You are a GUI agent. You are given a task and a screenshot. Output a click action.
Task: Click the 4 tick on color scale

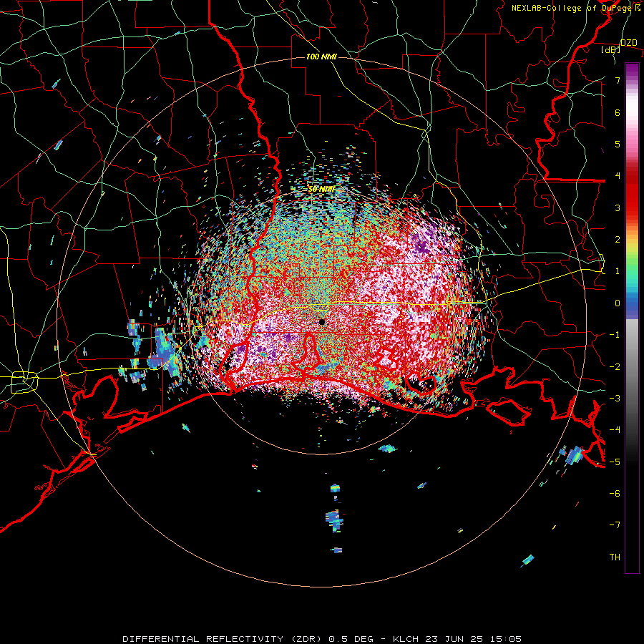tap(618, 176)
